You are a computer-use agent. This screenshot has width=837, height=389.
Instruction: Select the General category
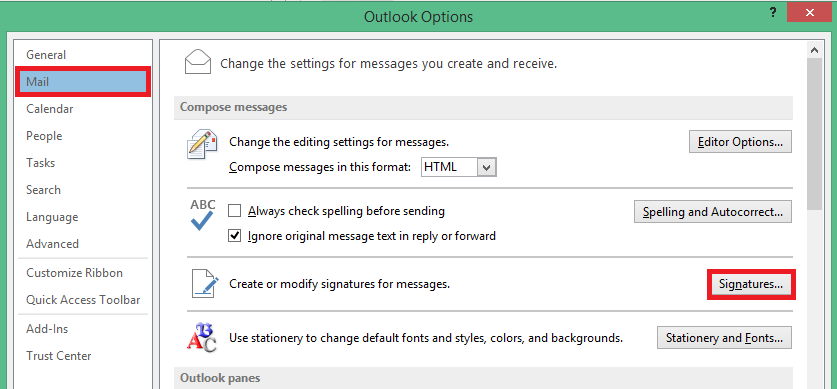point(84,55)
